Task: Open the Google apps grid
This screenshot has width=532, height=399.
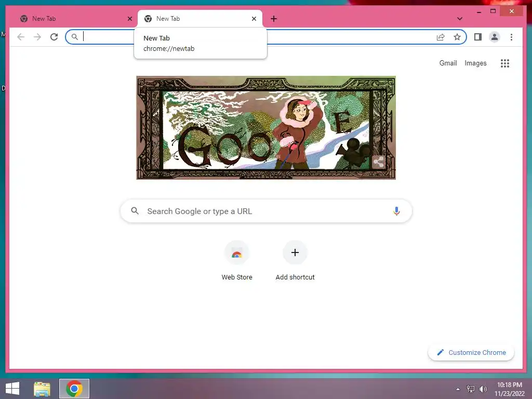Action: point(505,63)
